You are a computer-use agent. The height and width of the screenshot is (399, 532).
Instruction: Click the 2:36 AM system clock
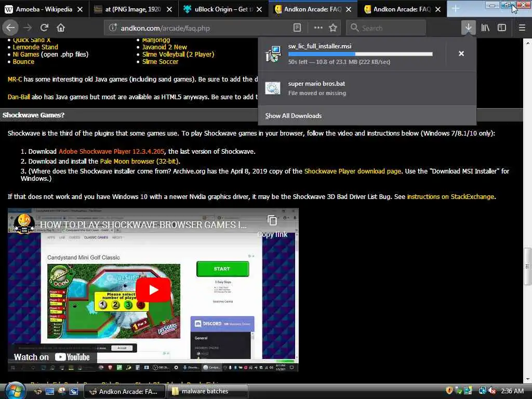[512, 391]
